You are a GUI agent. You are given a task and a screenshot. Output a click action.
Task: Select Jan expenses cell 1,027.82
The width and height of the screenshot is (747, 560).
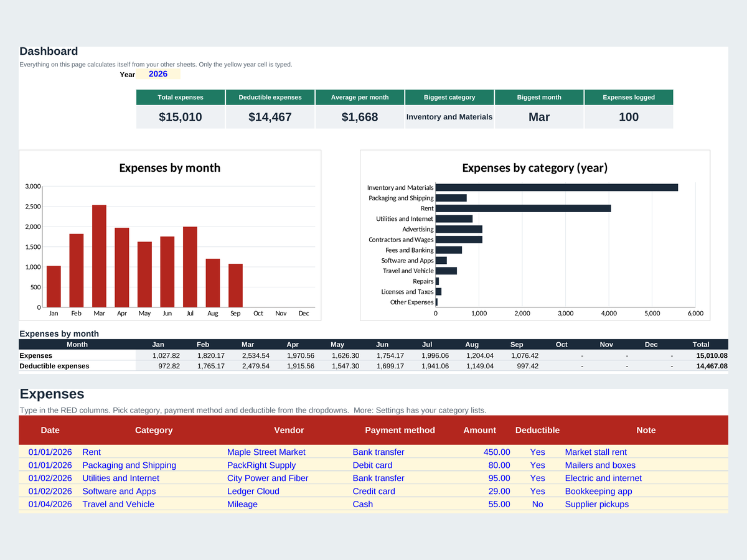click(158, 355)
